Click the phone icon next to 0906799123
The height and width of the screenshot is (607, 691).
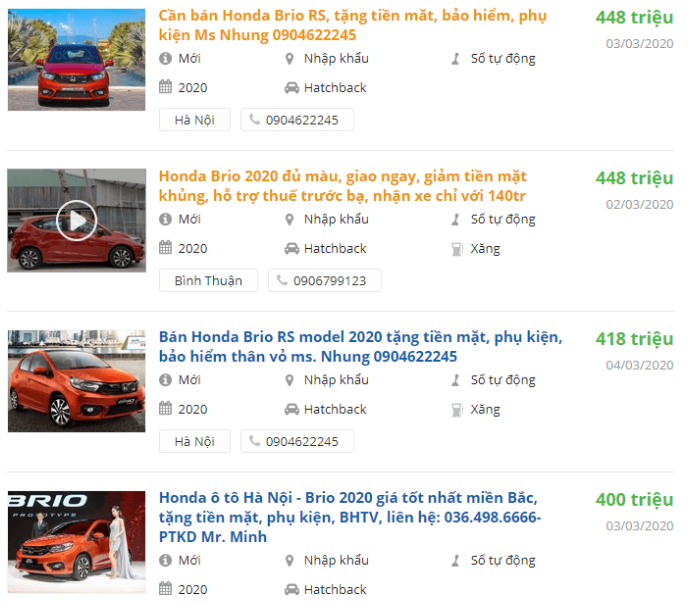[x=282, y=280]
